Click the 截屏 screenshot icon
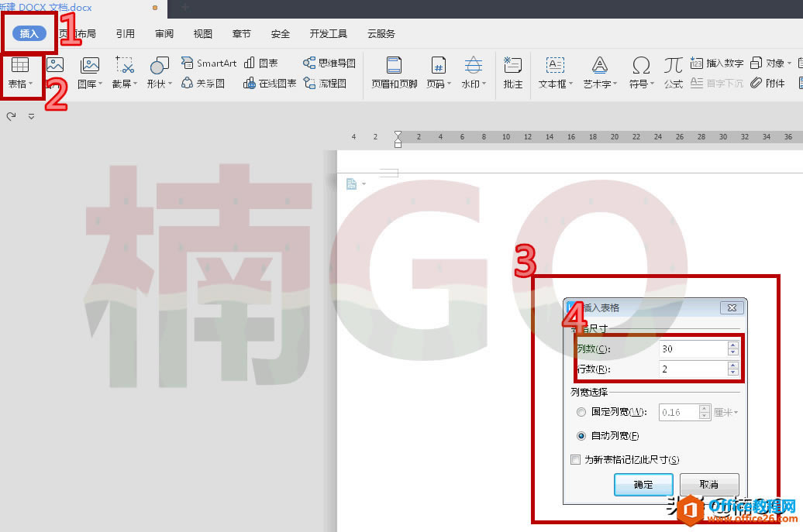Viewport: 803px width, 532px height. [x=125, y=66]
